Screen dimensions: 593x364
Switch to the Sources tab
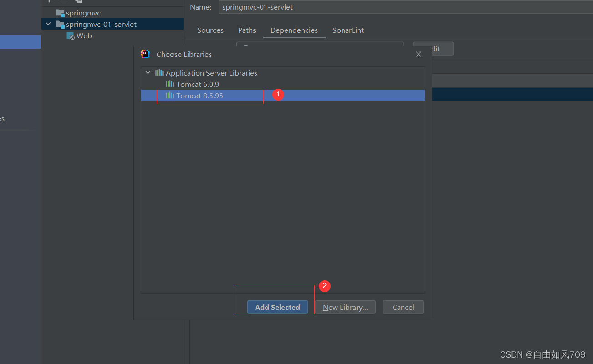tap(210, 30)
